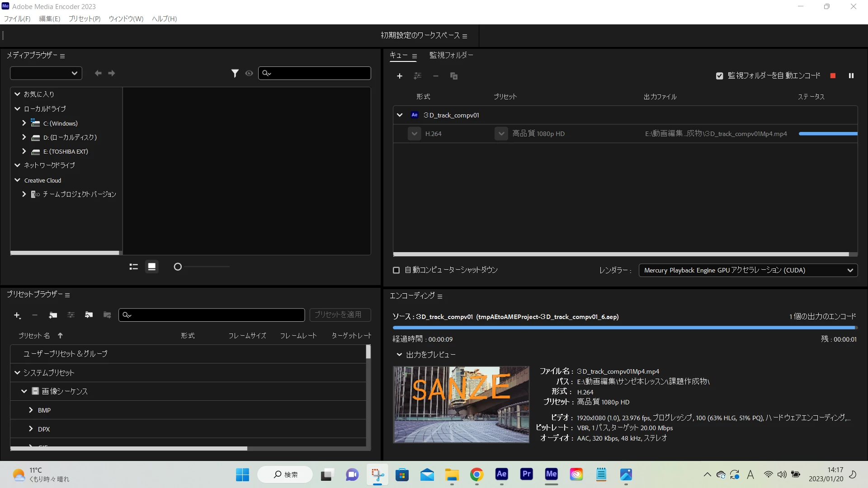Screen dimensions: 868x488
Task: Create new preset with plus icon
Action: pos(17,315)
